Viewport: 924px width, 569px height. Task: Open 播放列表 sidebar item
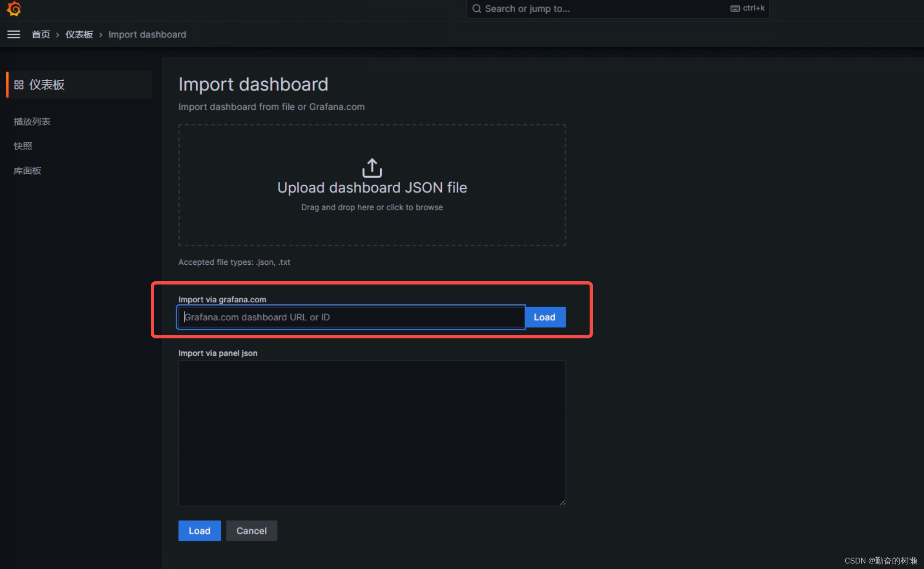tap(32, 122)
